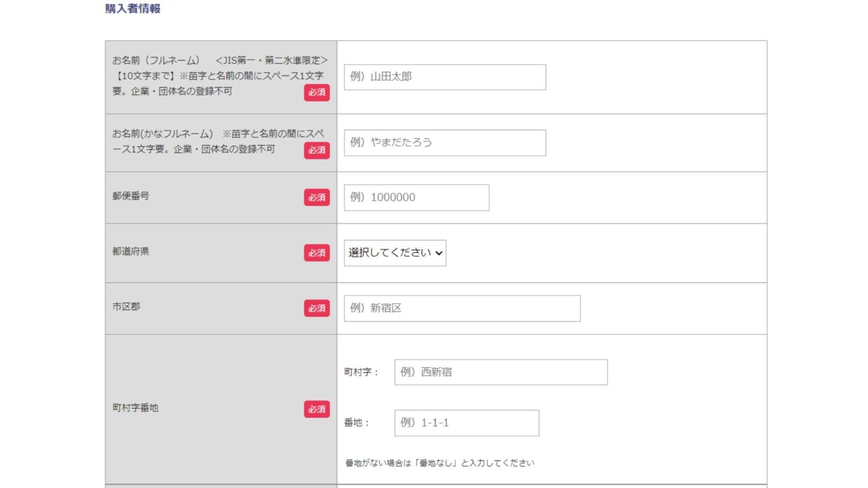
Task: Expand the 選択してください selection list
Action: pos(394,253)
